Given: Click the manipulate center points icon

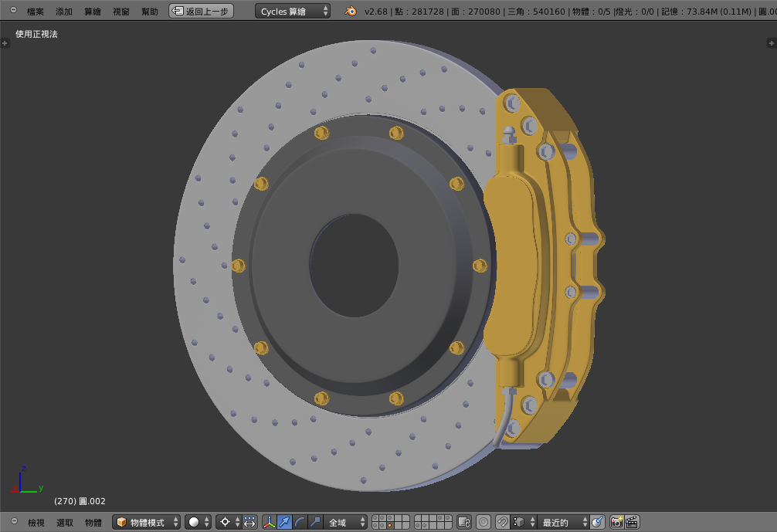Looking at the screenshot, I should point(249,522).
